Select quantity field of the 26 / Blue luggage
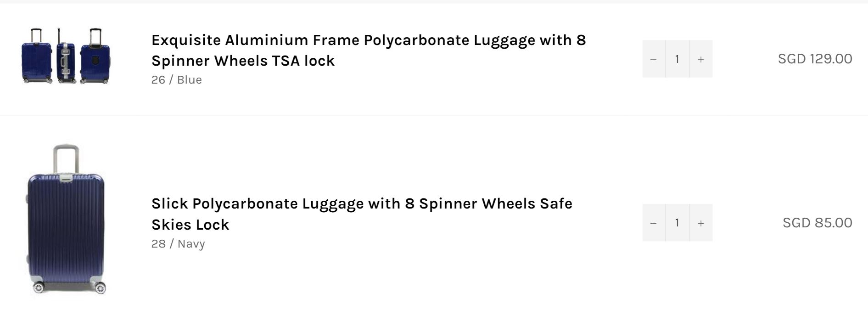868x316 pixels. click(x=677, y=59)
